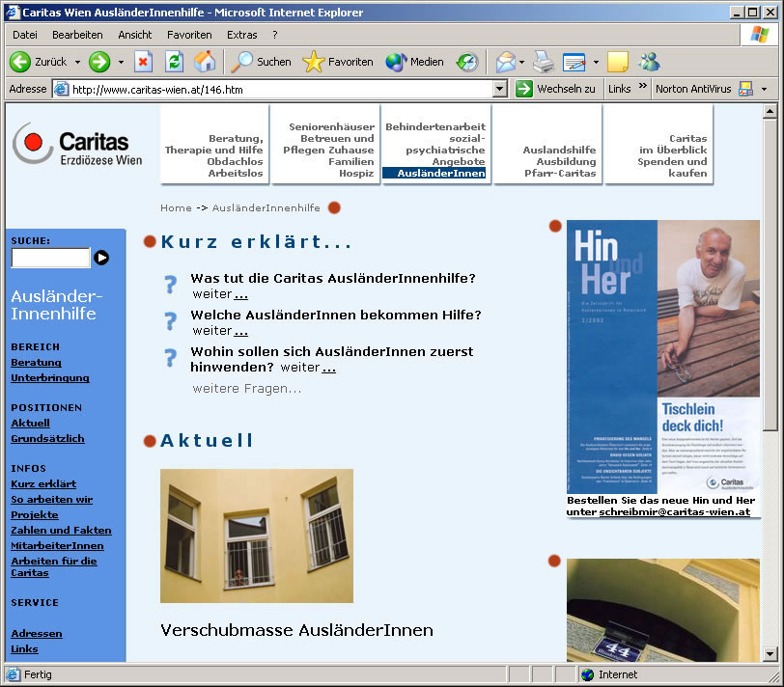The image size is (784, 687).
Task: Open the Ansicht menu
Action: click(x=135, y=35)
